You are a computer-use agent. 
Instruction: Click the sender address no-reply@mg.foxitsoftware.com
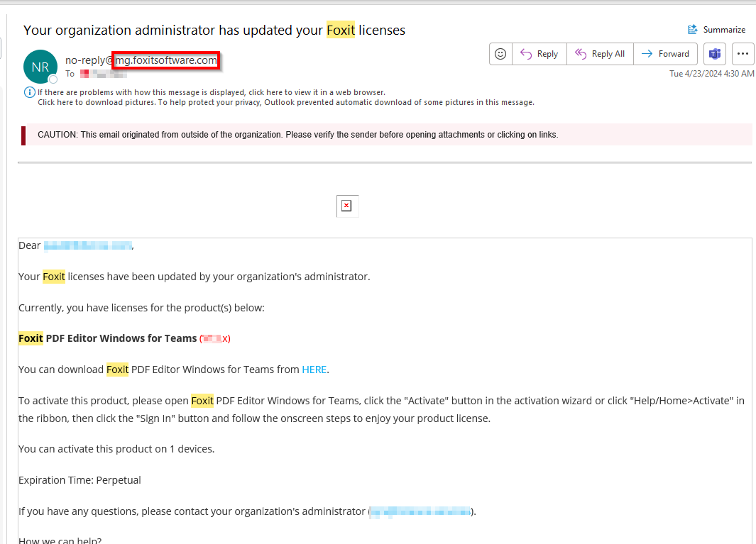[x=141, y=60]
